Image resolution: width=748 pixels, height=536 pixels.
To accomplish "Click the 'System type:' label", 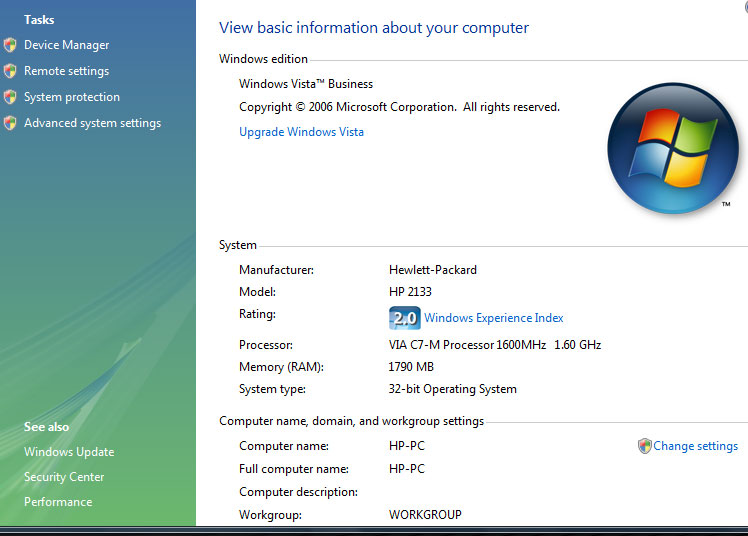I will click(272, 389).
